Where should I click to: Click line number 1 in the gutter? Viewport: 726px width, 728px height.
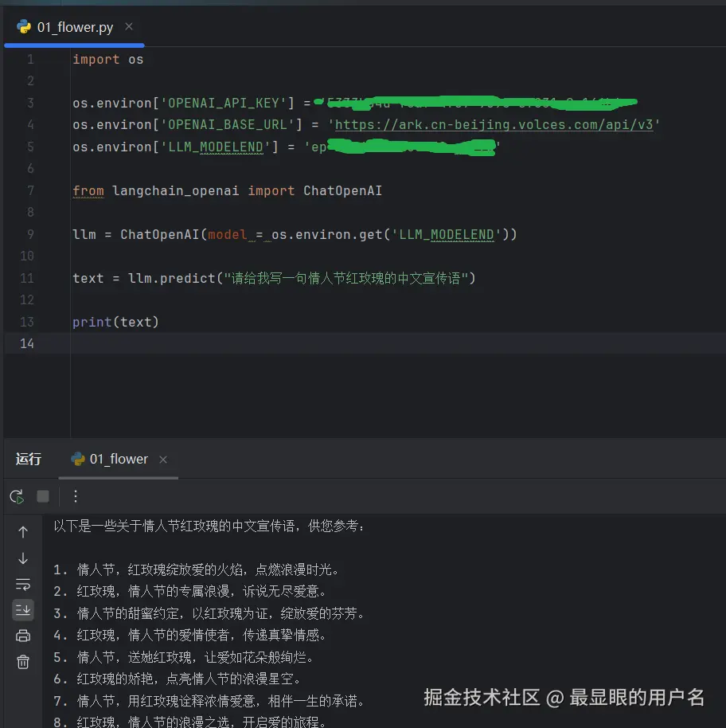click(30, 60)
